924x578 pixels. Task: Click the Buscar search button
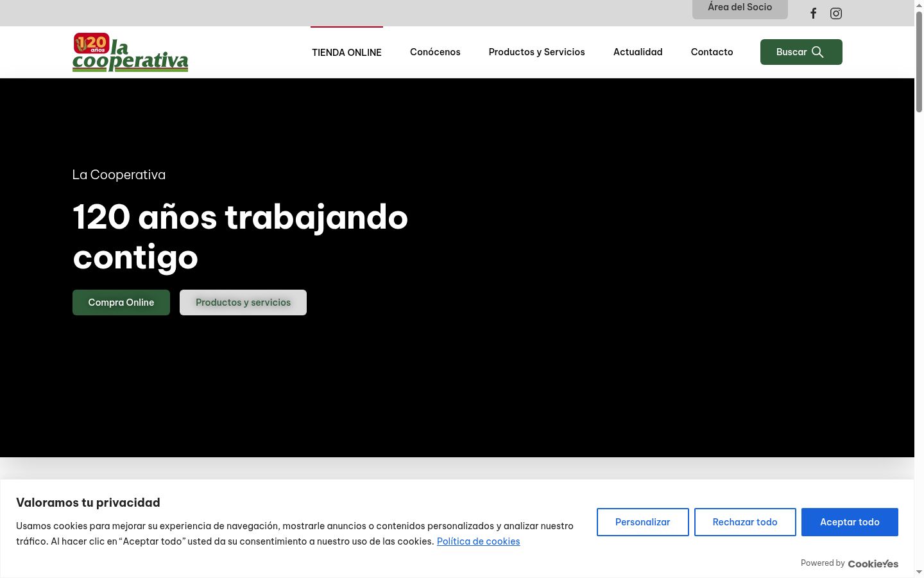[801, 52]
